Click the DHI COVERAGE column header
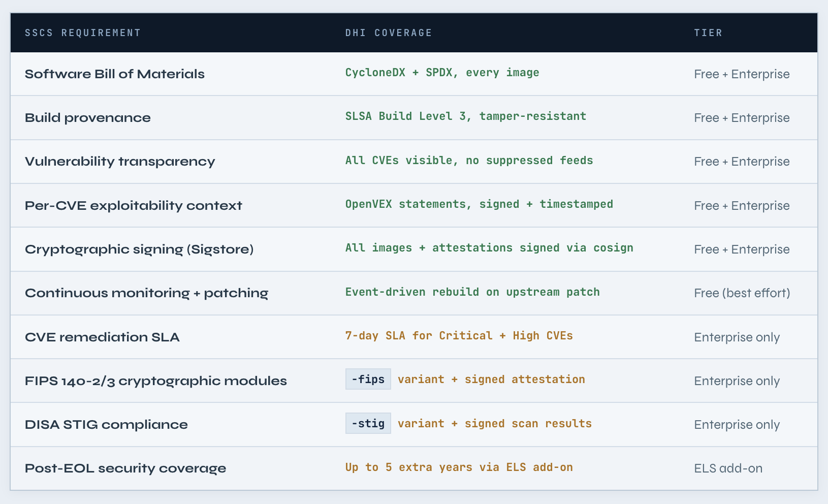Screen dimensions: 828x504 coord(389,33)
